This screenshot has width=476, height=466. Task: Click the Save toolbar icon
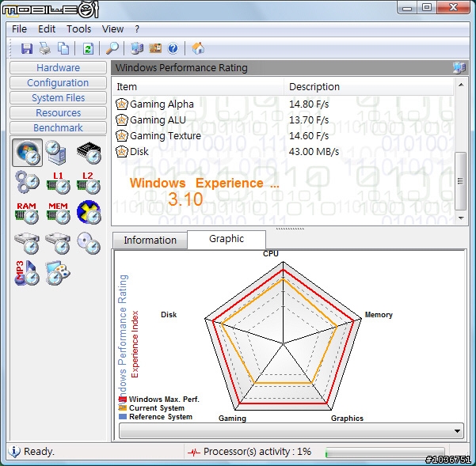pos(27,48)
